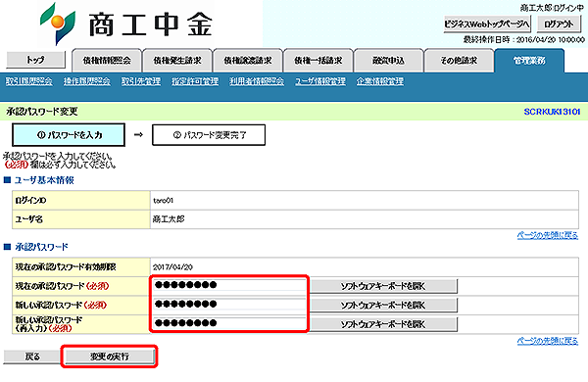Open the 操作履歴照会 submenu link
This screenshot has height=382, width=588.
(87, 81)
